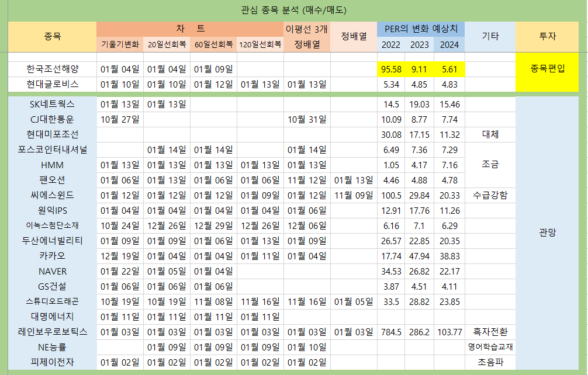588x375 pixels.
Task: Select the 수급강함 note cell
Action: click(x=490, y=195)
